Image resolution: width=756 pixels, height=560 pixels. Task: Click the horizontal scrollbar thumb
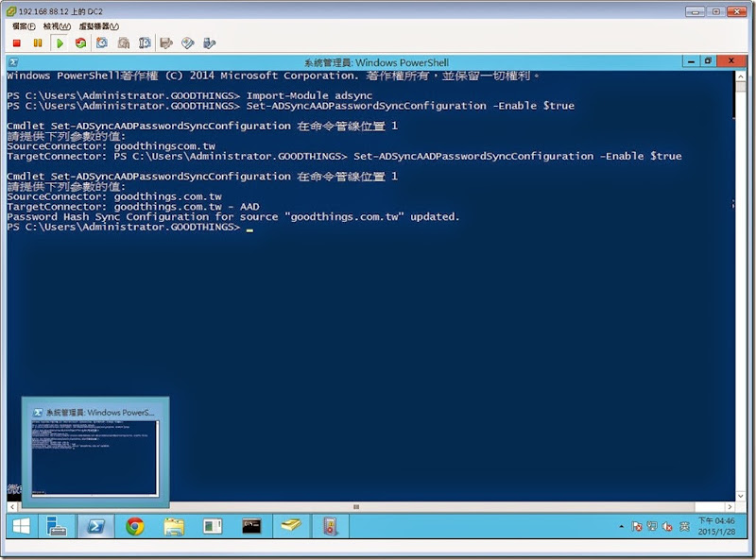tap(357, 507)
